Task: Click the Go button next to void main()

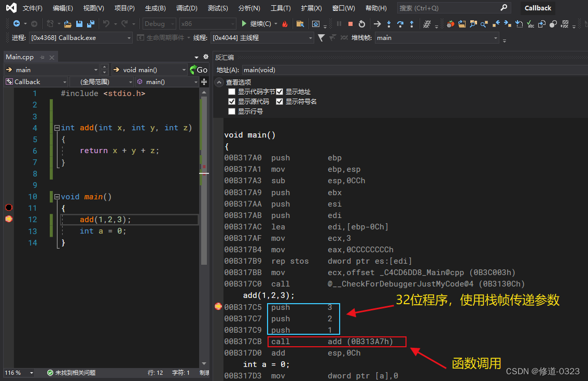Action: pyautogui.click(x=199, y=69)
